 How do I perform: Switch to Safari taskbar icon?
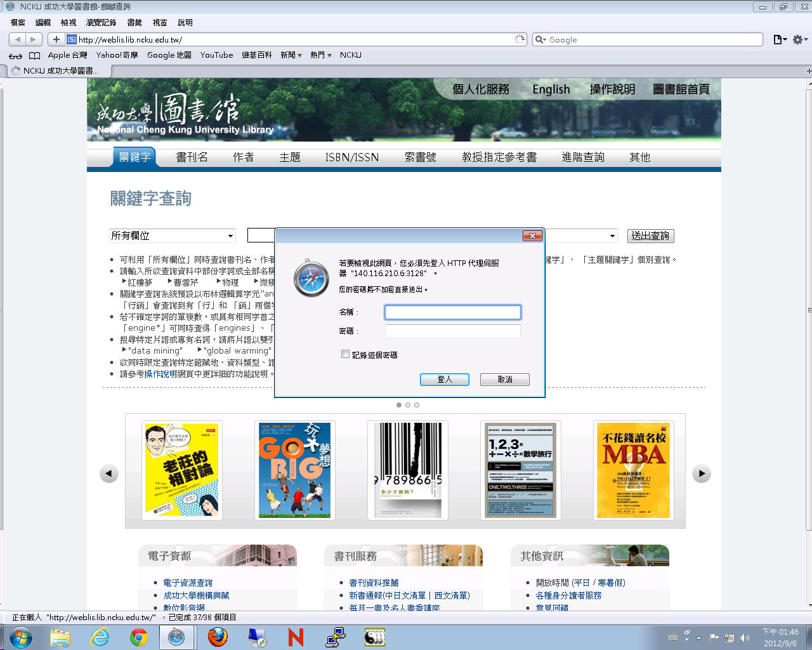(176, 637)
